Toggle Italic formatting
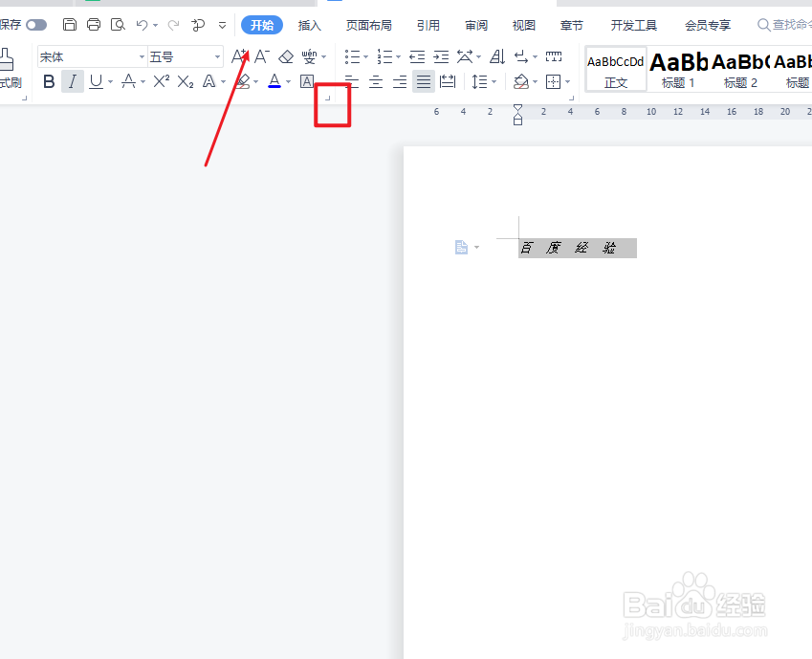812x659 pixels. click(73, 82)
